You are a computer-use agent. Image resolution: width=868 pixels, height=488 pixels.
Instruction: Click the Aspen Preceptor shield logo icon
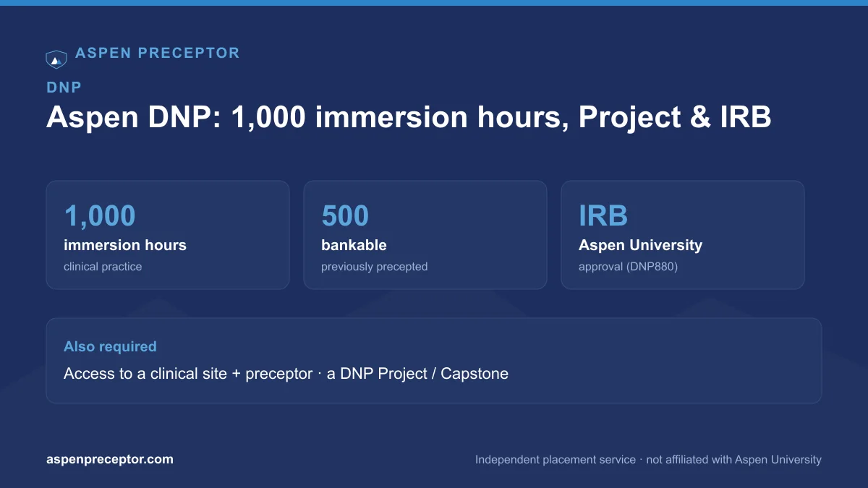pos(56,59)
